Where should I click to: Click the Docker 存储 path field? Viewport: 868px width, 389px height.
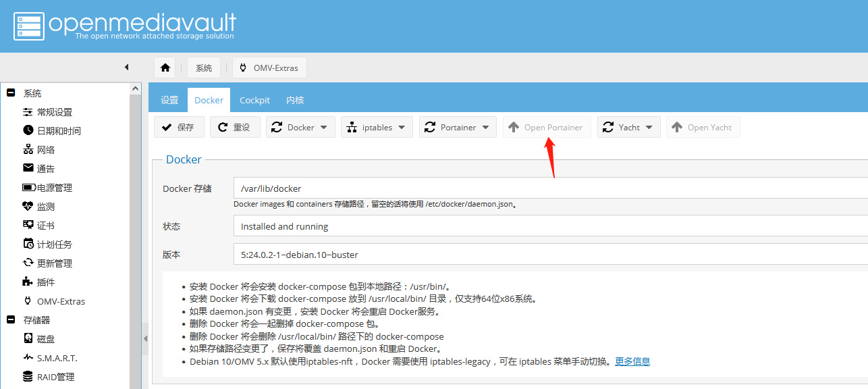click(x=550, y=188)
